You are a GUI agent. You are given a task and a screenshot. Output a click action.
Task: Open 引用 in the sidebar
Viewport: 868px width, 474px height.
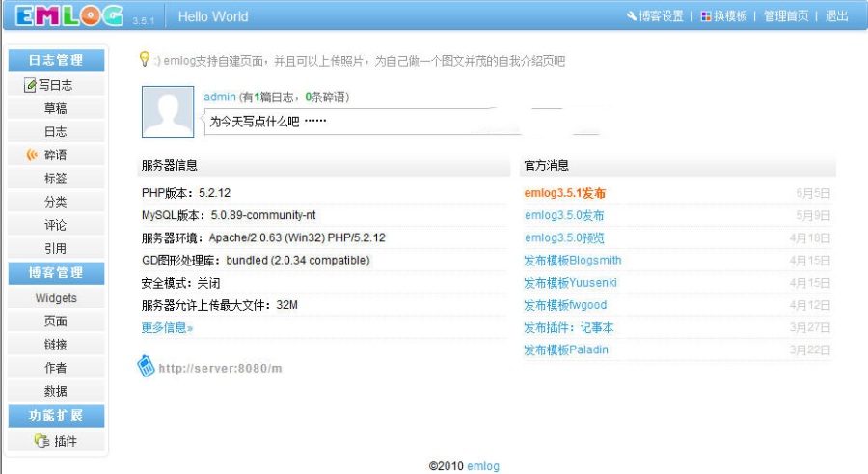click(x=55, y=248)
